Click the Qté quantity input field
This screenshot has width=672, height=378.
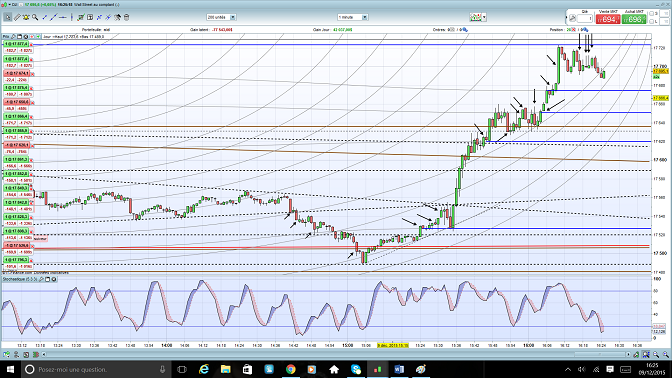(585, 18)
